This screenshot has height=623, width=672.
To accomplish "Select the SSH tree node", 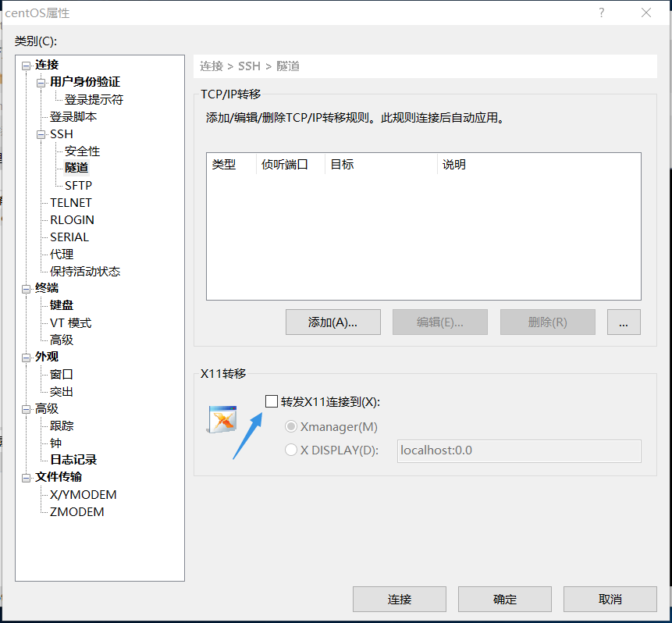I will pyautogui.click(x=60, y=133).
